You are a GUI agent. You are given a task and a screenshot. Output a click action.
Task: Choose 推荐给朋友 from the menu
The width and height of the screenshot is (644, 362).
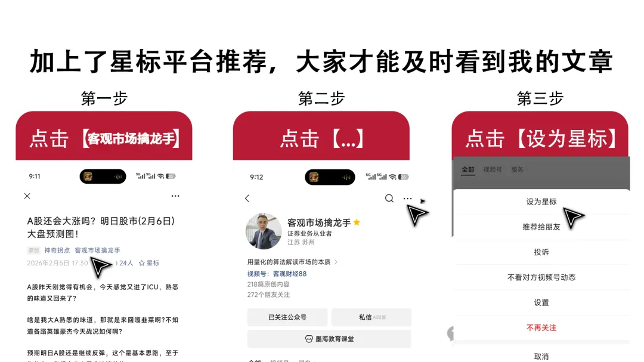click(x=541, y=227)
